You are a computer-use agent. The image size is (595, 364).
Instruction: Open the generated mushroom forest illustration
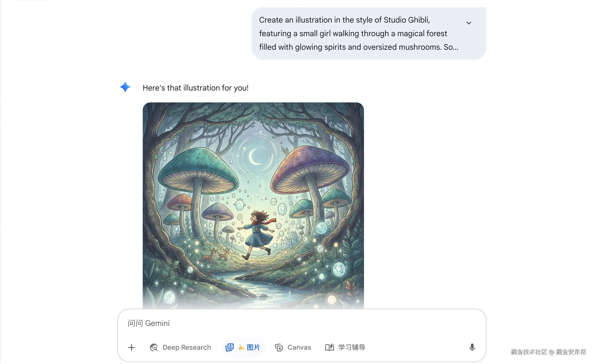tap(253, 205)
